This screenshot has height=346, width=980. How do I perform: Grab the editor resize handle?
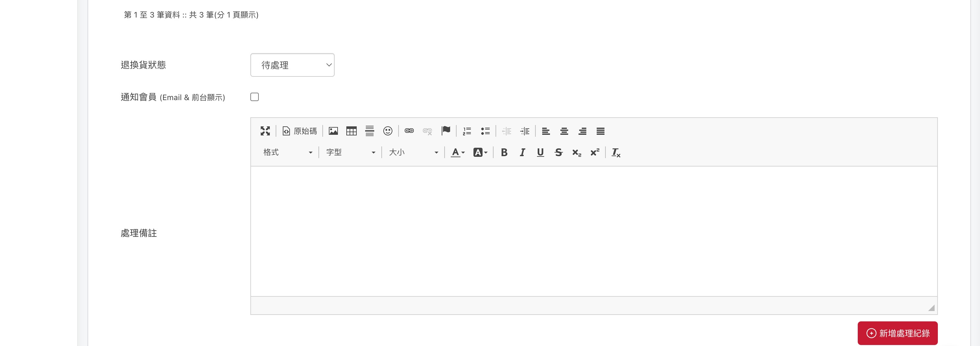click(931, 307)
